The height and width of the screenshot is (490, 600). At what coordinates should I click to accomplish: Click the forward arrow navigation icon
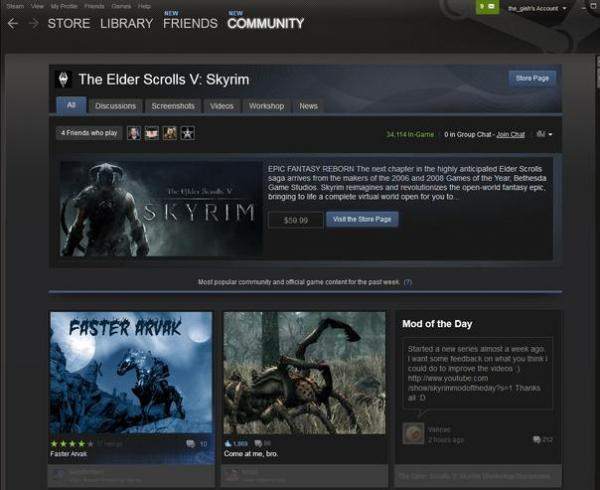tap(33, 23)
